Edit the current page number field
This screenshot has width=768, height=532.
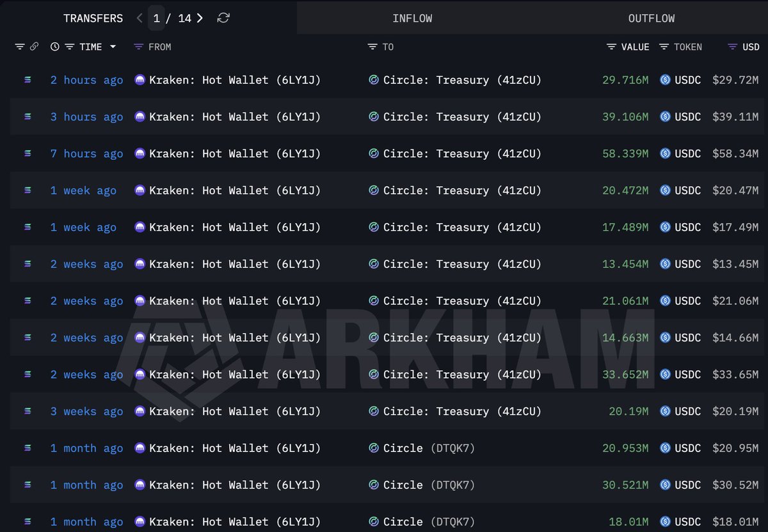pos(157,19)
